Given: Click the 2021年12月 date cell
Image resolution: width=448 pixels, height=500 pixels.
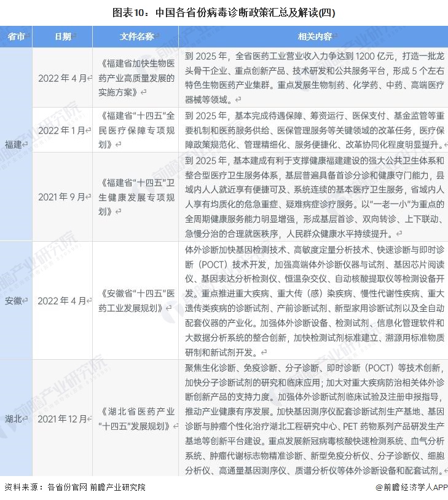Looking at the screenshot, I should [x=63, y=419].
